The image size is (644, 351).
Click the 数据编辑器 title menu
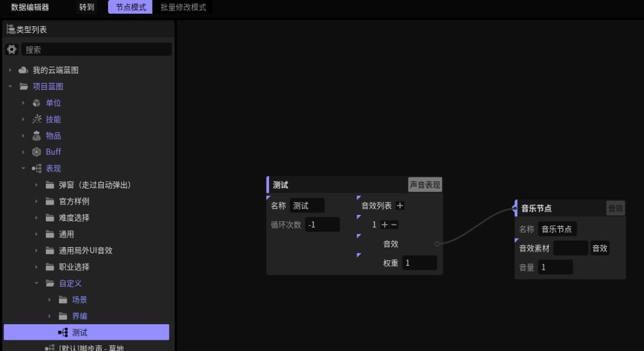(30, 7)
